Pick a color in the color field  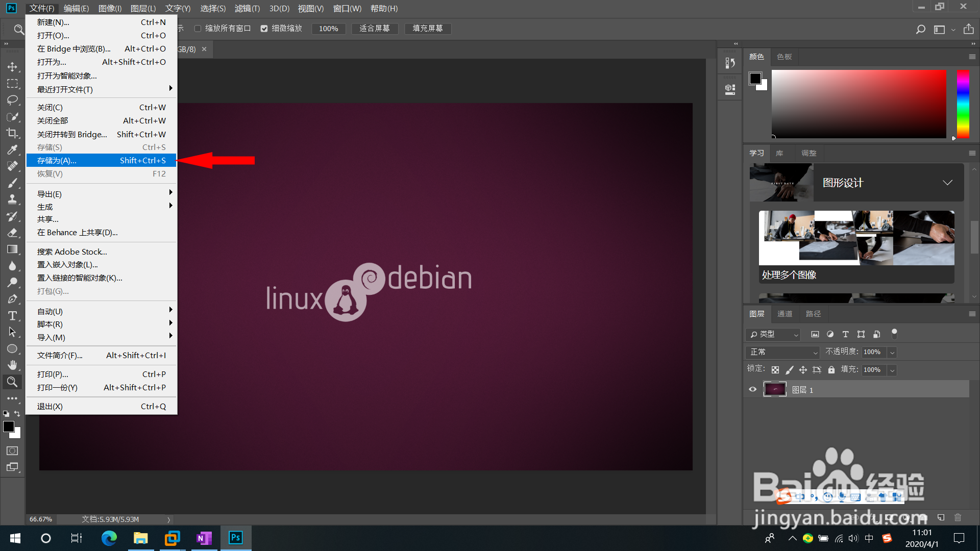tap(859, 104)
